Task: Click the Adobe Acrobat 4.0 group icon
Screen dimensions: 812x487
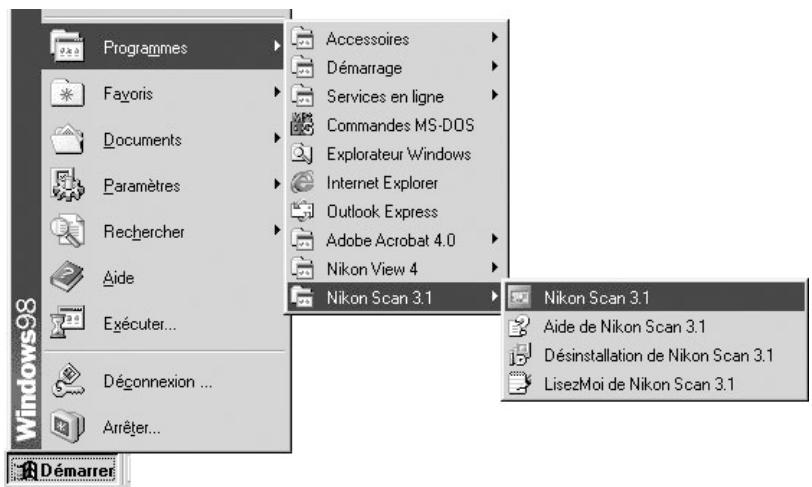Action: pos(302,240)
